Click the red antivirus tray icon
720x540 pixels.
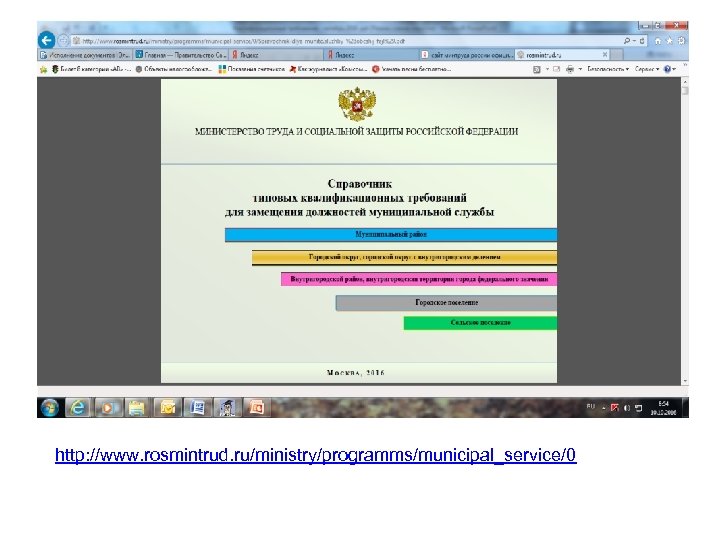(x=615, y=408)
